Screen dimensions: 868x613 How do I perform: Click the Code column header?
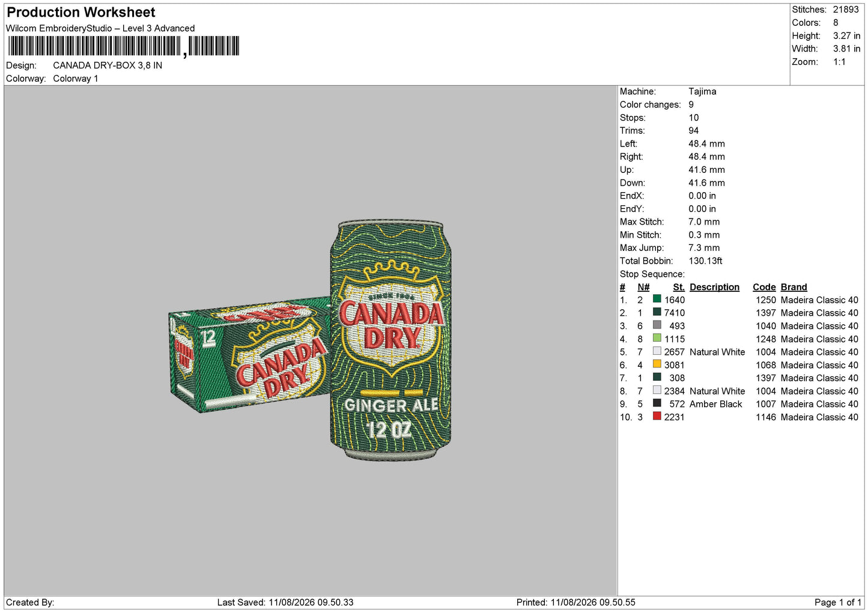point(764,287)
